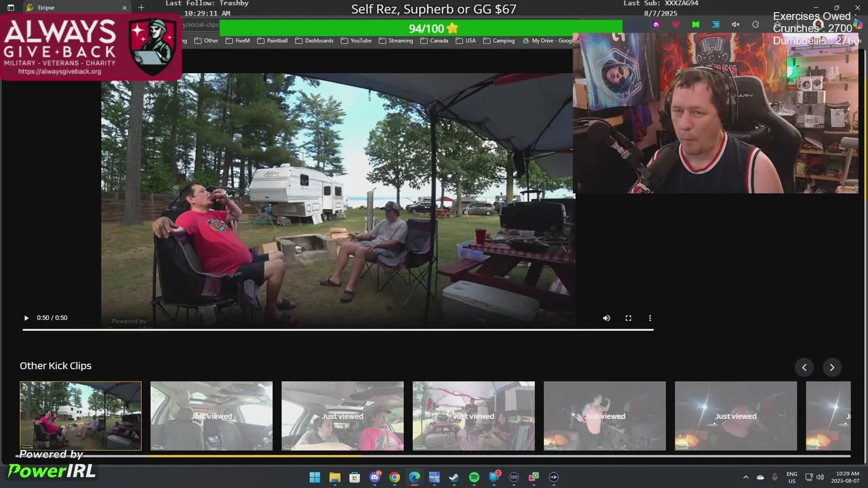Toggle the browser tab mute icon
Viewport: 868px width, 488px height.
(736, 24)
